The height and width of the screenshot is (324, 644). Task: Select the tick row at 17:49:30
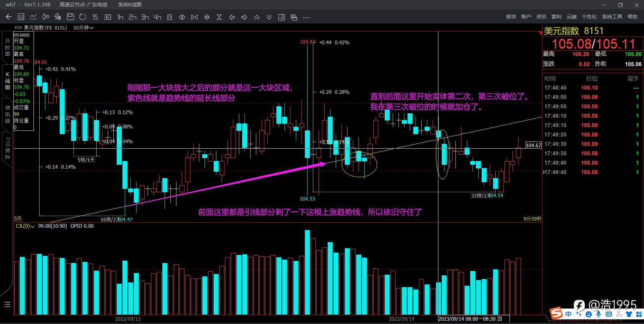[x=592, y=144]
